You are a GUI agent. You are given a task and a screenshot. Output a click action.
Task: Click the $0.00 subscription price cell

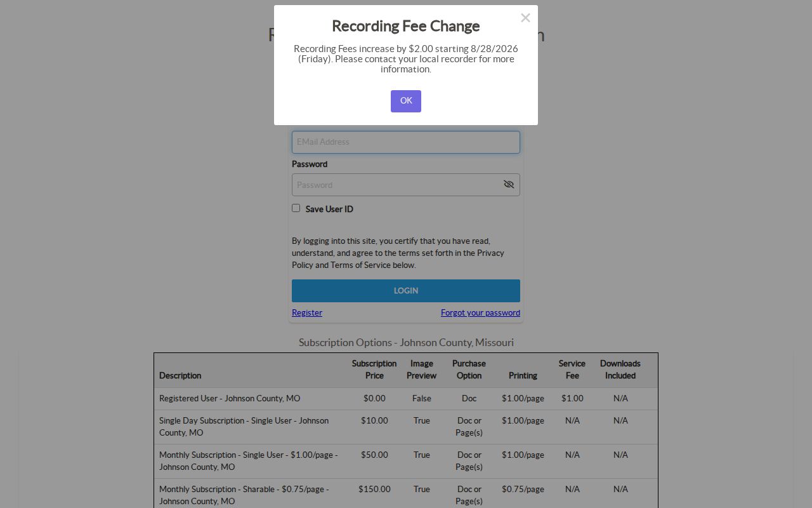[374, 399]
